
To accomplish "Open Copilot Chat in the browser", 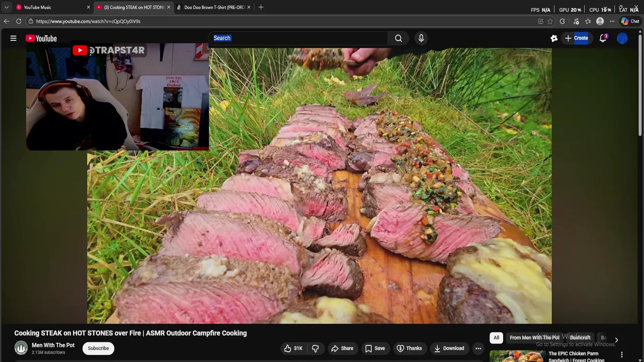I will (630, 21).
